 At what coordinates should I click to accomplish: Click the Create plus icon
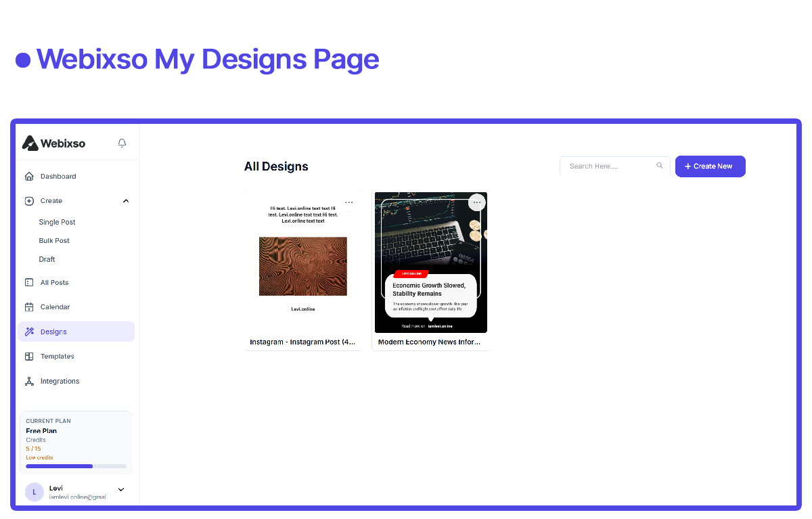[29, 201]
